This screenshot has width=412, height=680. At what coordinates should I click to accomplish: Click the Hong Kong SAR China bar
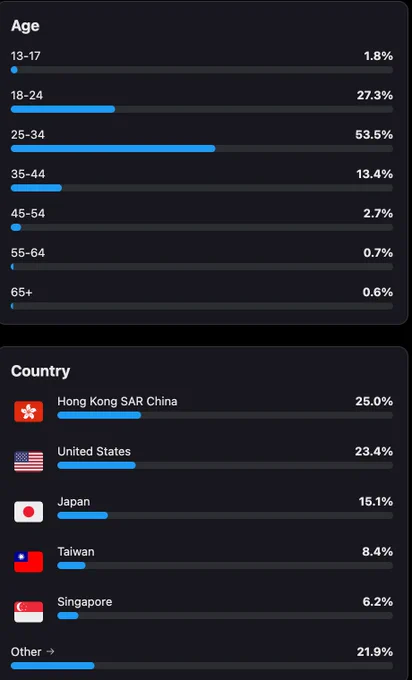point(225,415)
